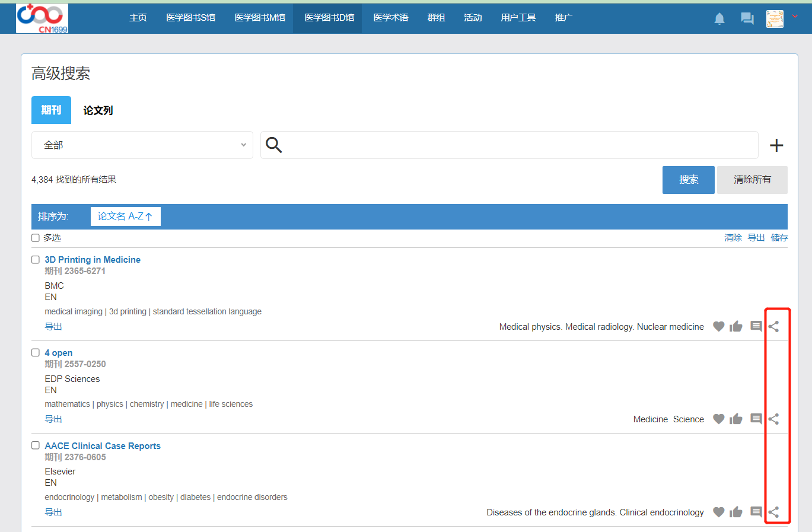
Task: Click Diseases of the endocrine glands subject
Action: [596, 512]
